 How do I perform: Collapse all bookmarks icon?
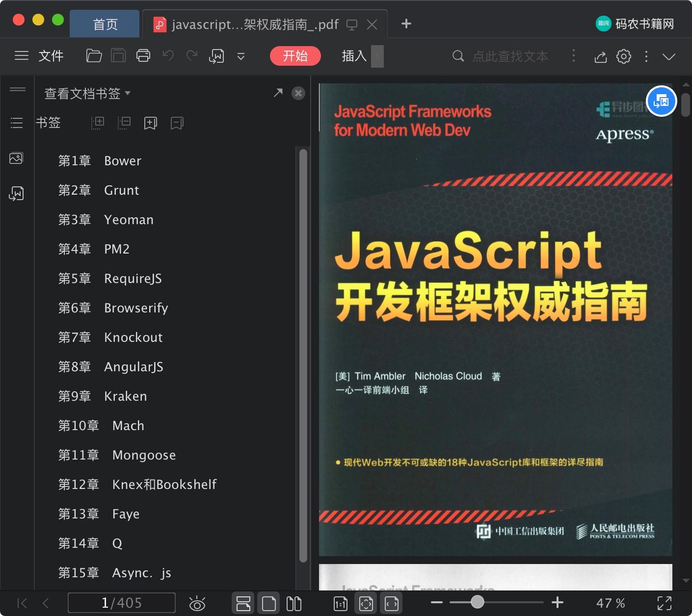point(124,123)
